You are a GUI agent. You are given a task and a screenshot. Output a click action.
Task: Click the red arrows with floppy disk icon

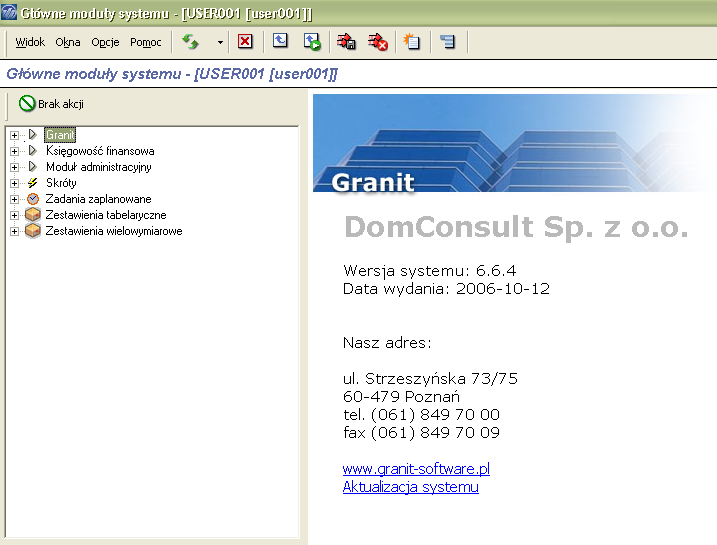point(347,42)
